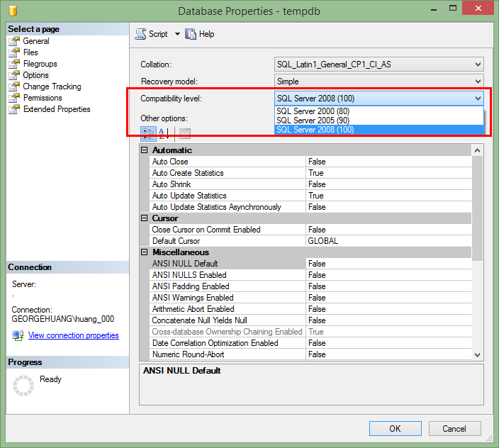499x448 pixels.
Task: Click the Property Pages icon
Action: click(184, 133)
